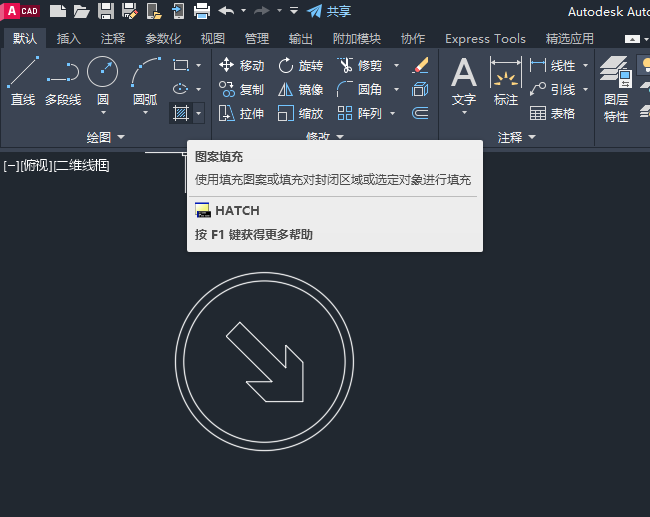The image size is (650, 517).
Task: Open from Web and Mobile icon
Action: (154, 11)
